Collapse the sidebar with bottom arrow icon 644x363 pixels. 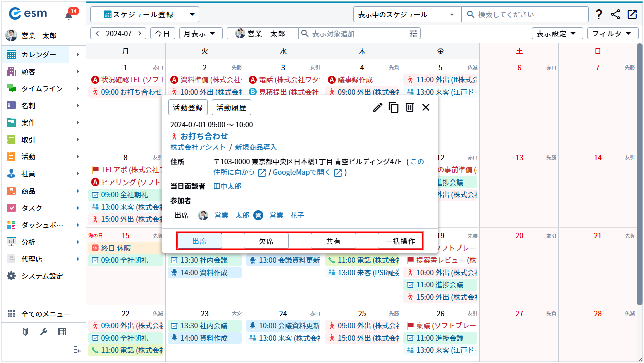(77, 349)
